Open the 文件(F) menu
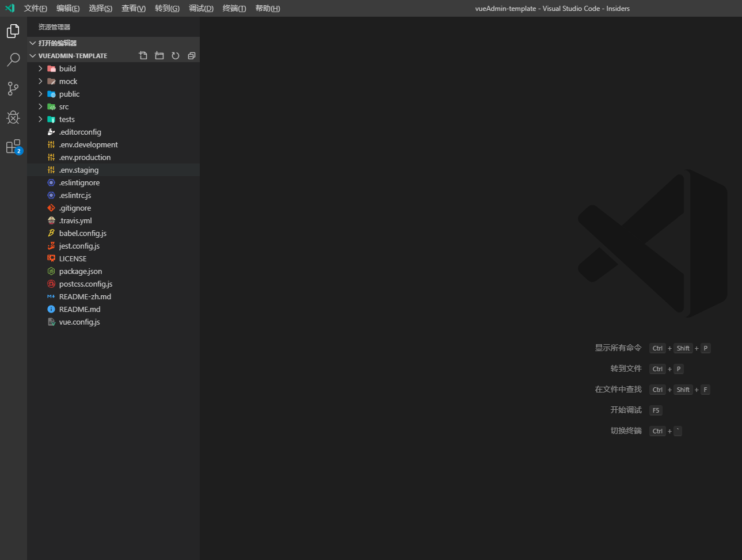 point(36,8)
